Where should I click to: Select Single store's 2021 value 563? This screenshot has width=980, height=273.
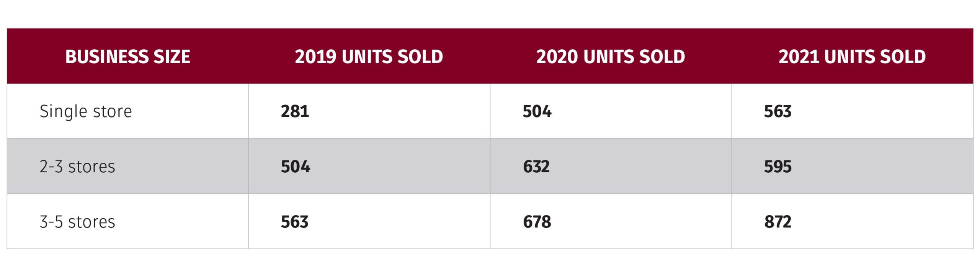tap(777, 111)
